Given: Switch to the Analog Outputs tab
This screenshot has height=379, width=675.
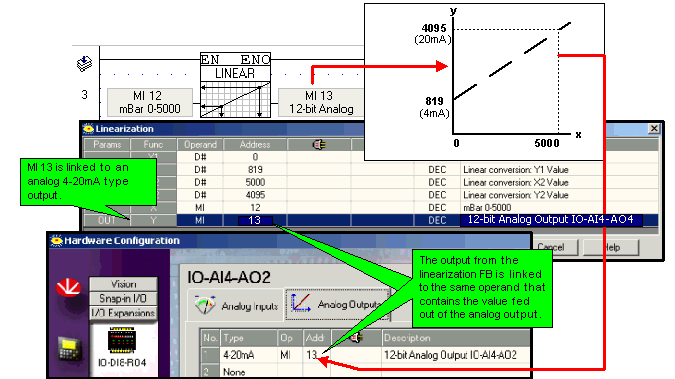Looking at the screenshot, I should click(x=338, y=304).
